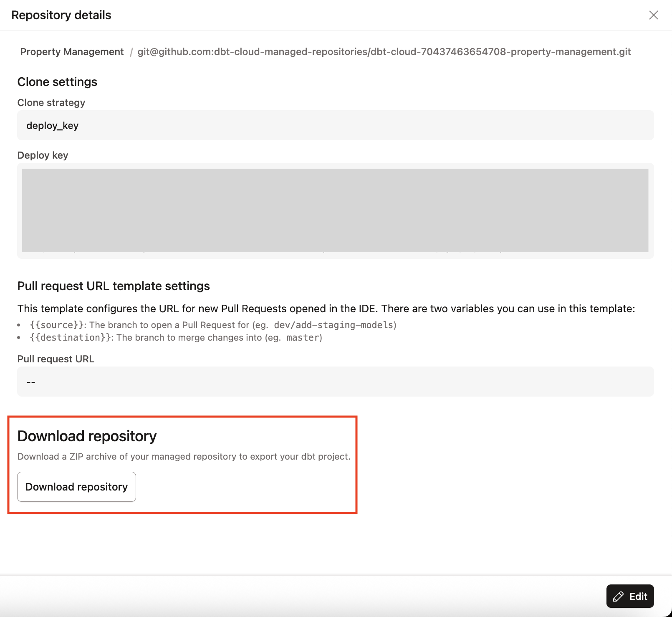
Task: Click the Edit button
Action: click(x=630, y=596)
